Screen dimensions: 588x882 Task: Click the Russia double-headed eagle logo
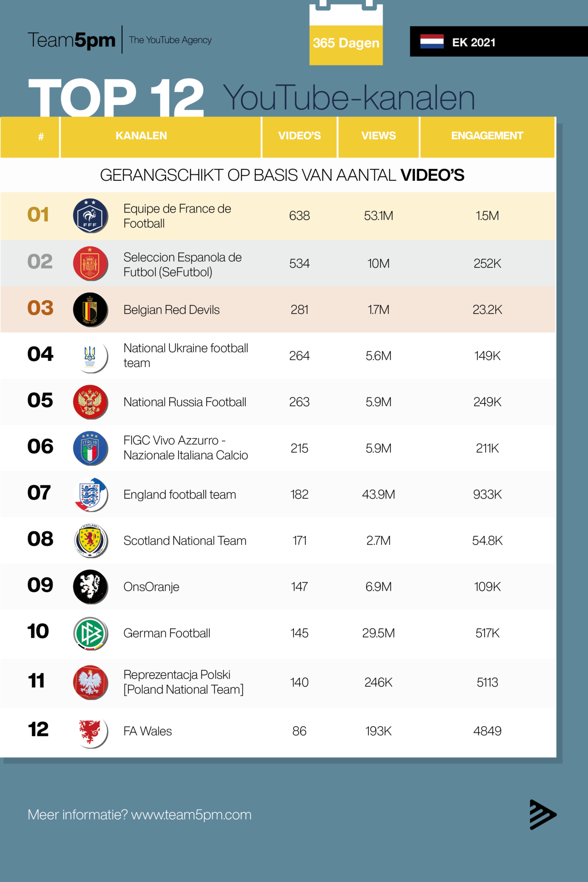(x=90, y=402)
